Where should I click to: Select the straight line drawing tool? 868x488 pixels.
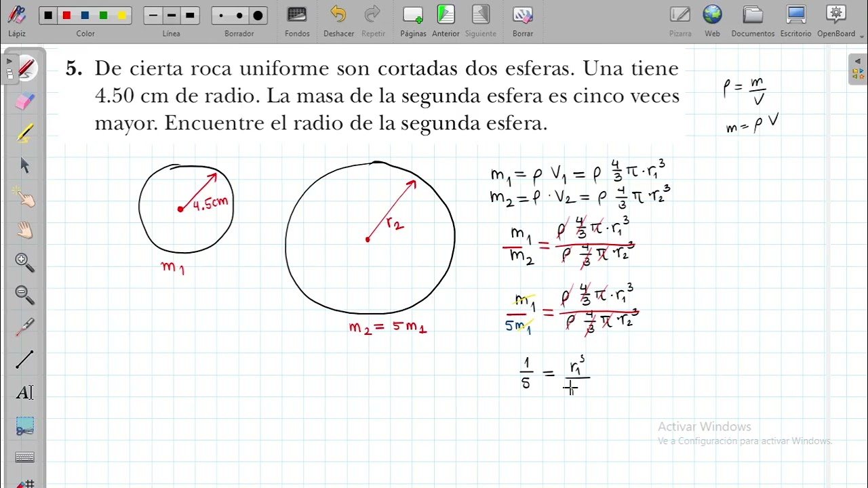[x=25, y=359]
